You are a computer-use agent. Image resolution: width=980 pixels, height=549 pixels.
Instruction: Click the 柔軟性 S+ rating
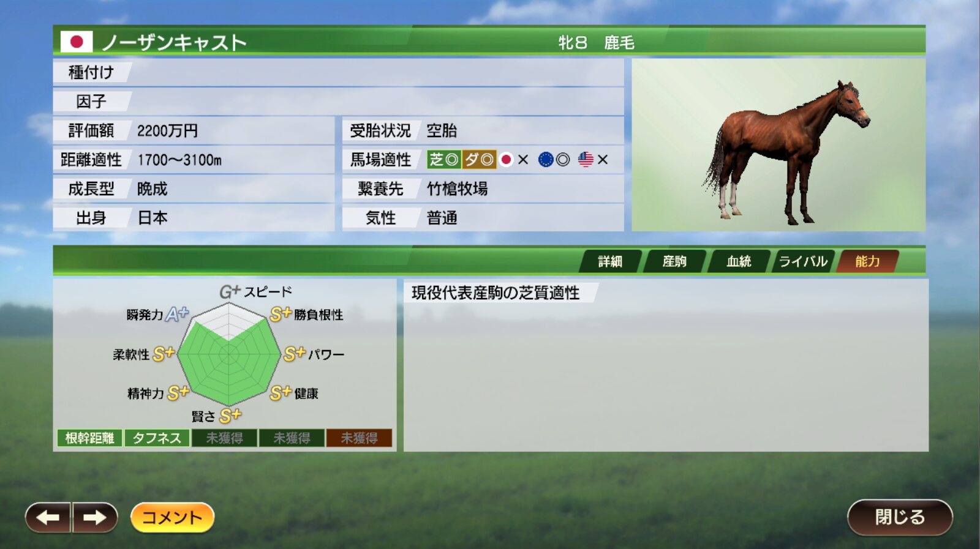[164, 354]
